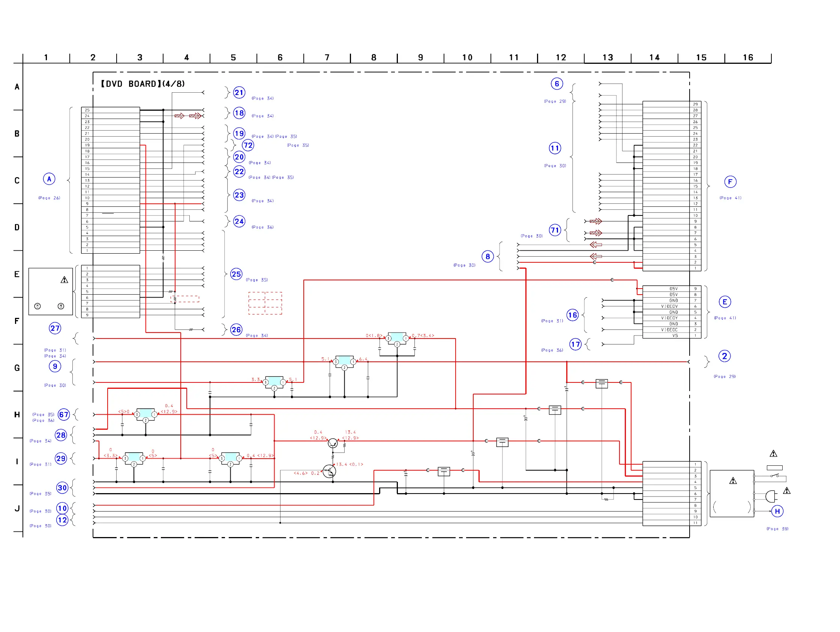Click the circled 25 reference marker

pos(236,274)
